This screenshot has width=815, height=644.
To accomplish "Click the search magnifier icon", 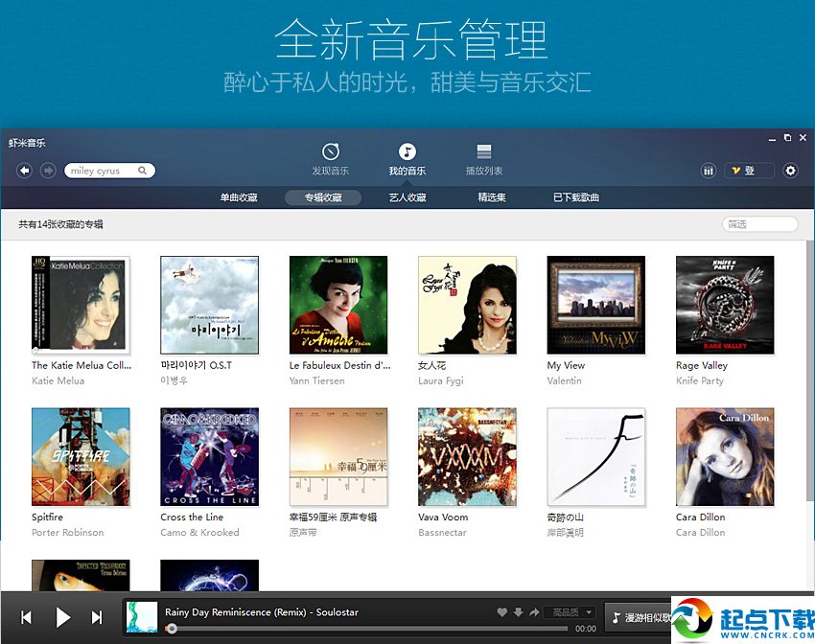I will [142, 171].
